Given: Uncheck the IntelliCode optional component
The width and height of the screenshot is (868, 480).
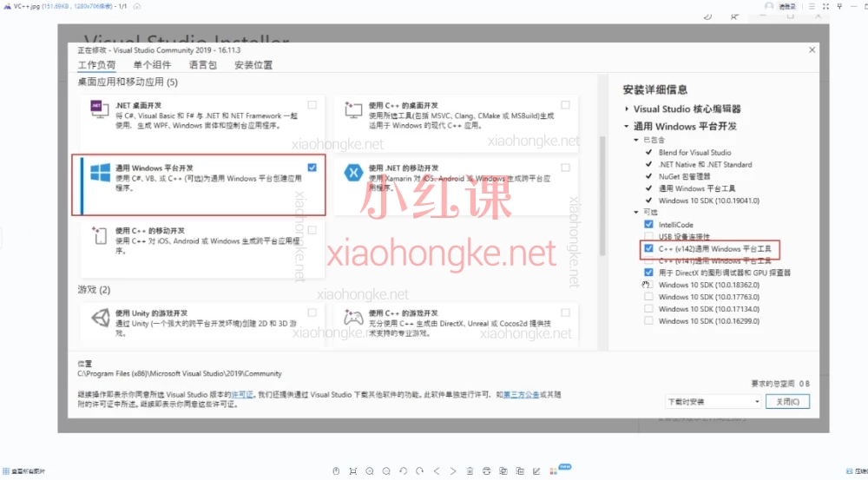Looking at the screenshot, I should [648, 224].
